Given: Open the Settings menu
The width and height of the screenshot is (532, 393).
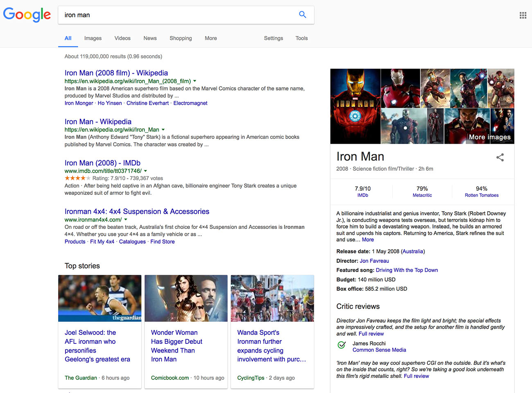Looking at the screenshot, I should (x=273, y=38).
